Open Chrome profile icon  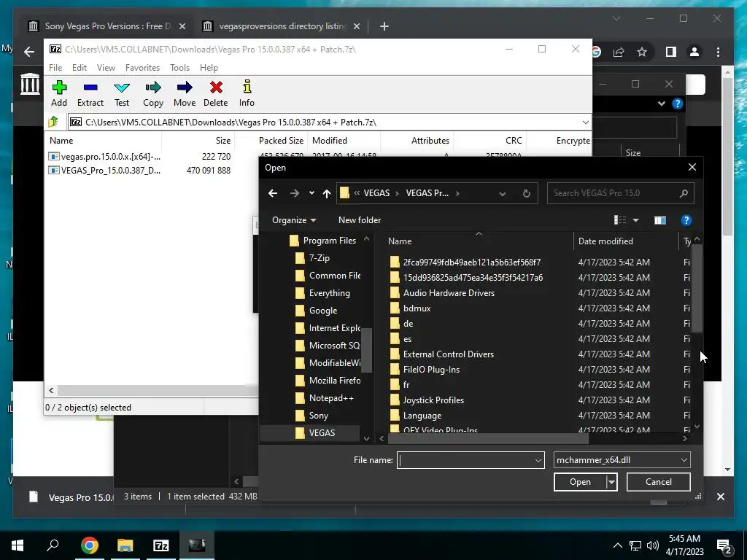(694, 52)
